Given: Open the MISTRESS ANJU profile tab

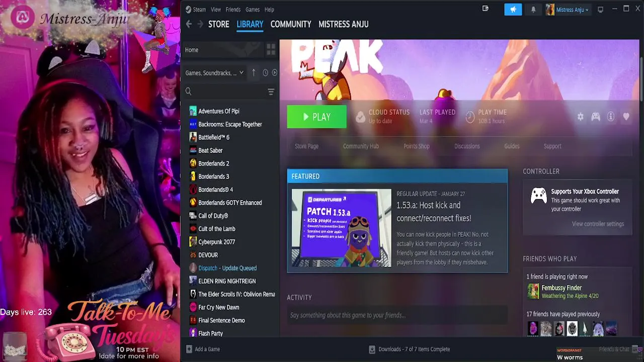Looking at the screenshot, I should point(344,24).
